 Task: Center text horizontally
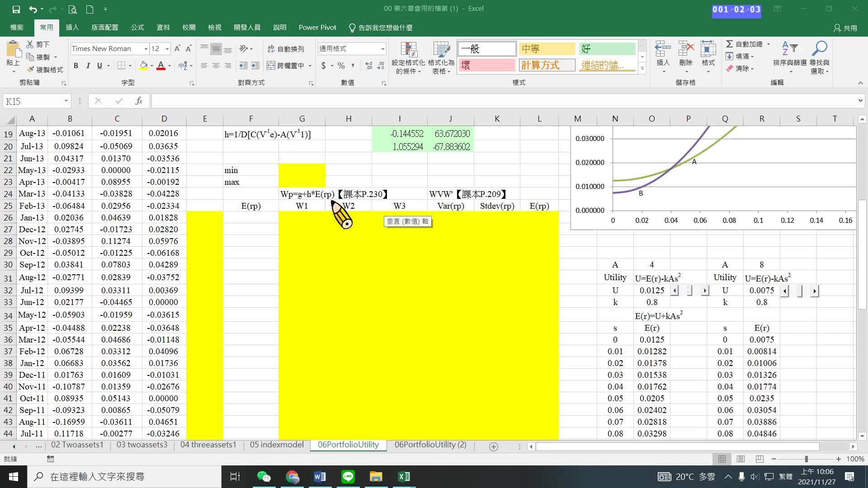[216, 66]
